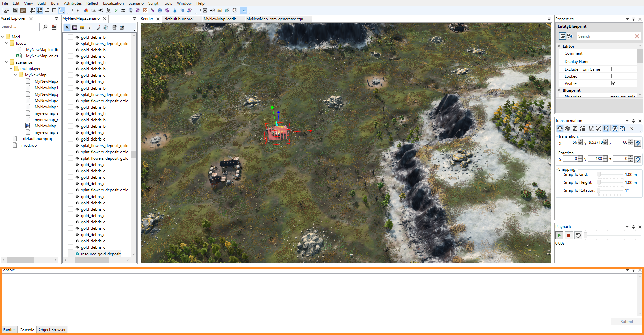The image size is (644, 335).
Task: Collapse the multiplayer folder
Action: click(x=11, y=68)
